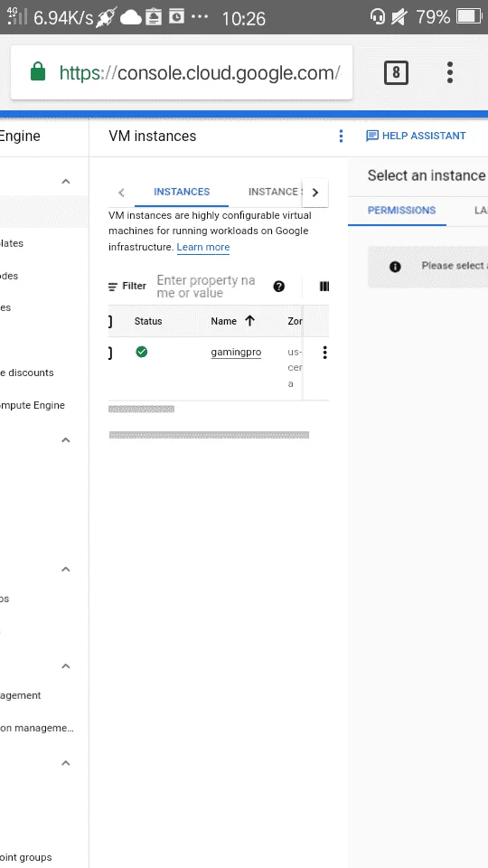Show previous tabs with left chevron
Image resolution: width=488 pixels, height=868 pixels.
[121, 193]
